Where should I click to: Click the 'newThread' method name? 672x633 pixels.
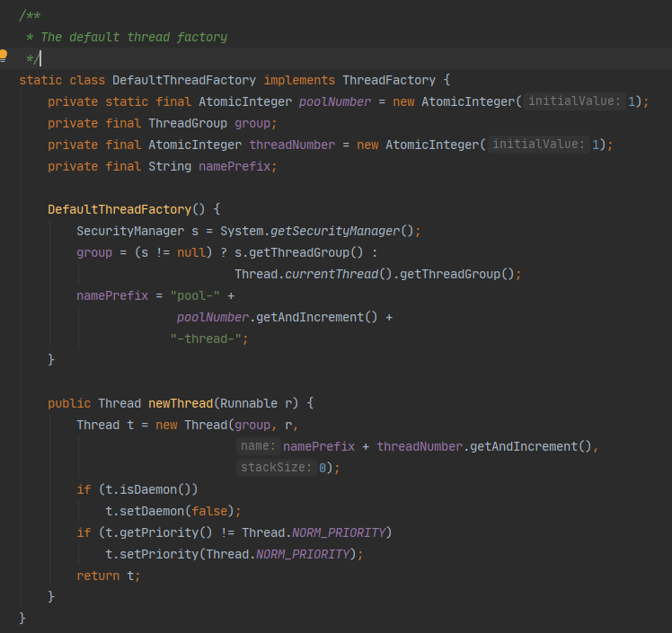tap(181, 403)
